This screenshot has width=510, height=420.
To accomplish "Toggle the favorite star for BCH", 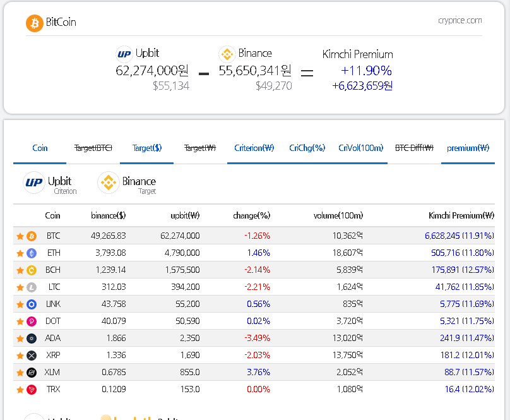I will [x=20, y=270].
